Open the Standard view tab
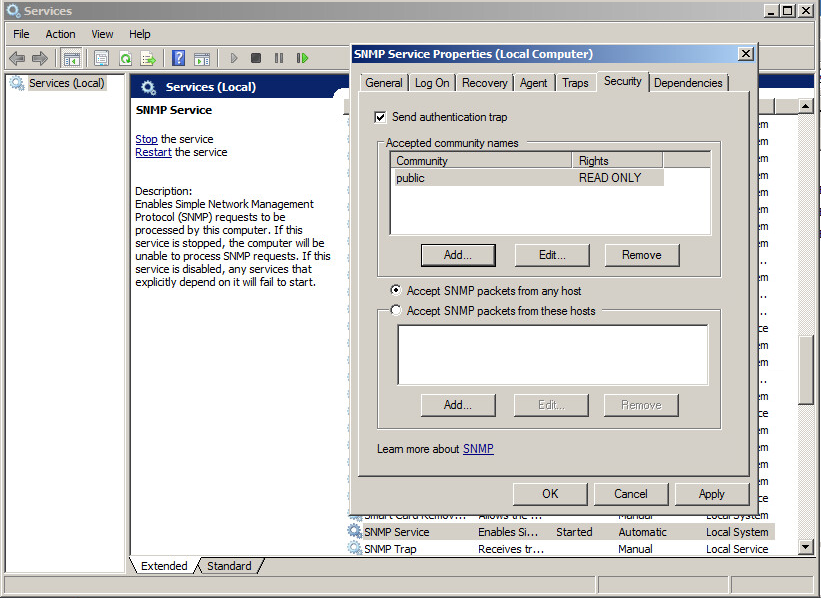821x598 pixels. pos(229,566)
